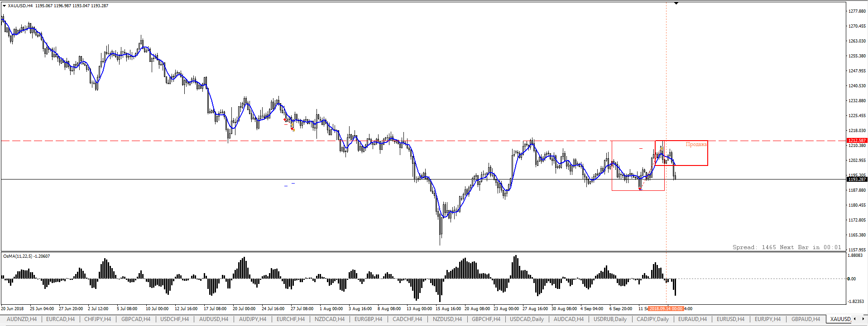Image resolution: width=868 pixels, height=326 pixels.
Task: Click the 10 Jul 00:00 time label
Action: click(157, 309)
